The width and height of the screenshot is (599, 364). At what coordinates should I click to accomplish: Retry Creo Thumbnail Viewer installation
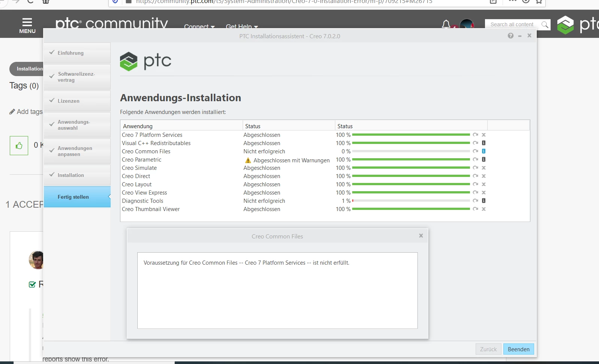[x=475, y=209]
